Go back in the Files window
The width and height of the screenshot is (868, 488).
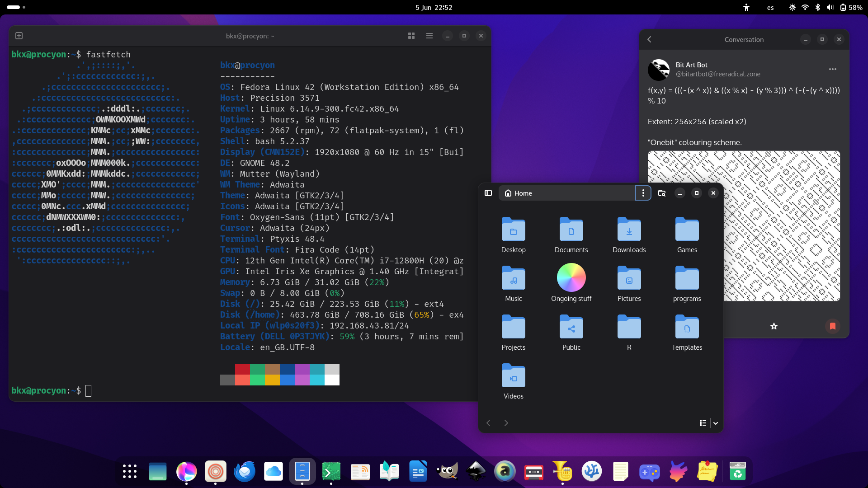(488, 423)
